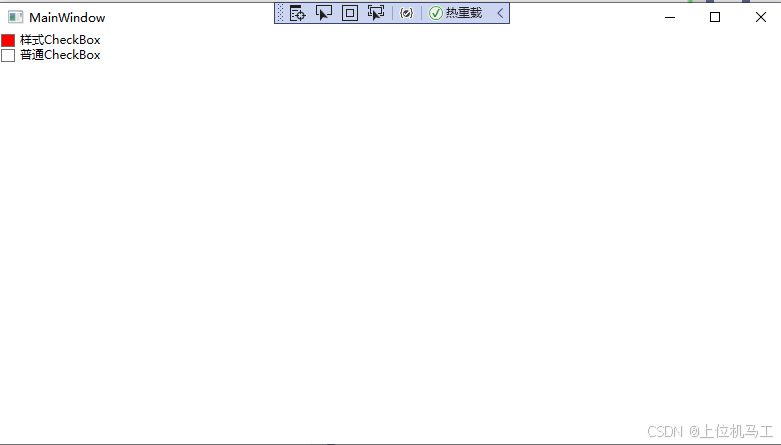Image resolution: width=781 pixels, height=445 pixels.
Task: Toggle the red 样式CheckBox box
Action: [8, 40]
